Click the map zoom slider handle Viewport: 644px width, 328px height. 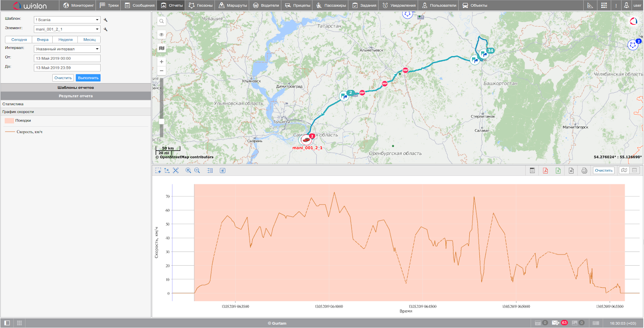point(161,121)
